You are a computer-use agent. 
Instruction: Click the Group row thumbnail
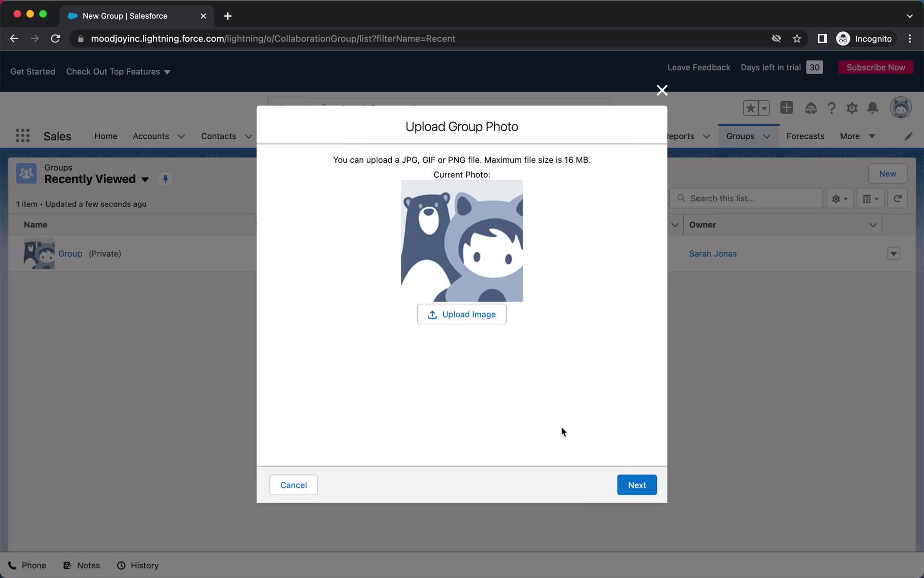39,254
